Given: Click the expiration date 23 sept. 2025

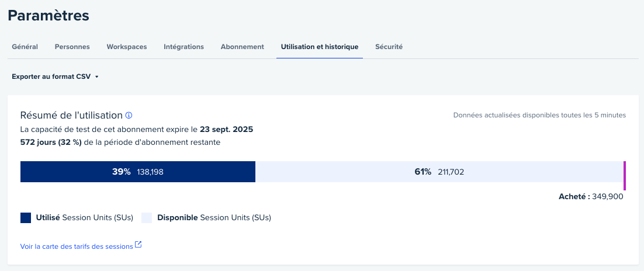Looking at the screenshot, I should click(x=226, y=129).
